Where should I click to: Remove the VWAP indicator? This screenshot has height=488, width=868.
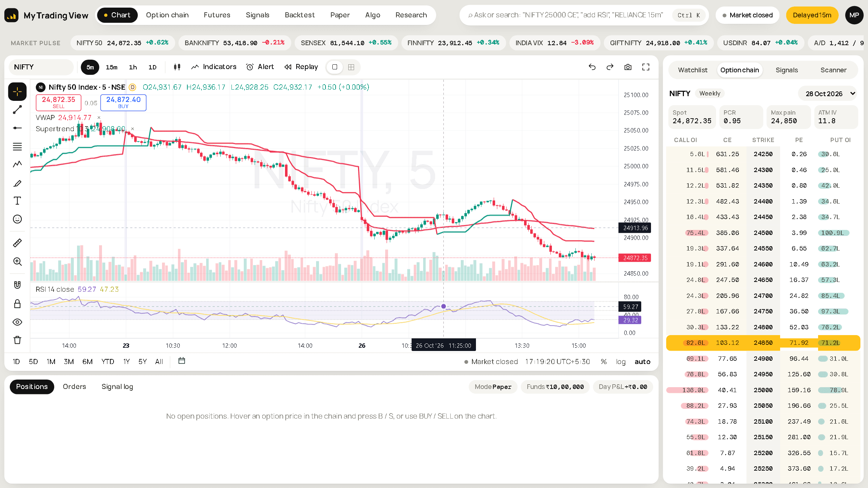(99, 117)
